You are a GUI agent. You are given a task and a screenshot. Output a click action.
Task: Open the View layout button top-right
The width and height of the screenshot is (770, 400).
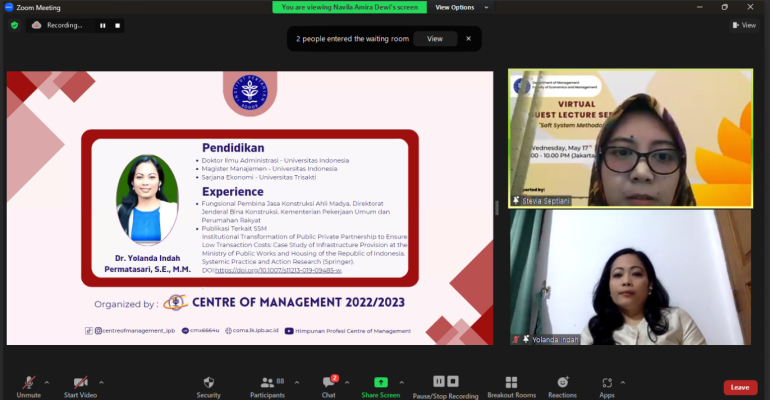[x=744, y=25]
